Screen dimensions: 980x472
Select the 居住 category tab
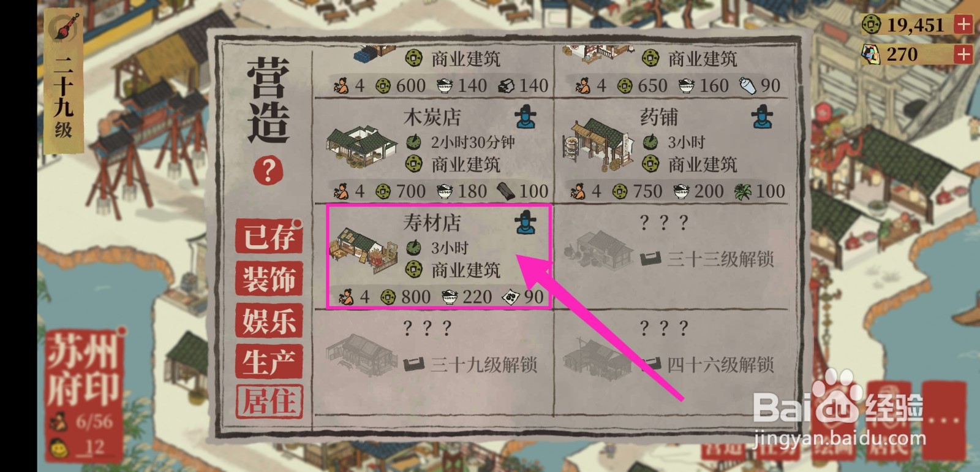point(269,402)
